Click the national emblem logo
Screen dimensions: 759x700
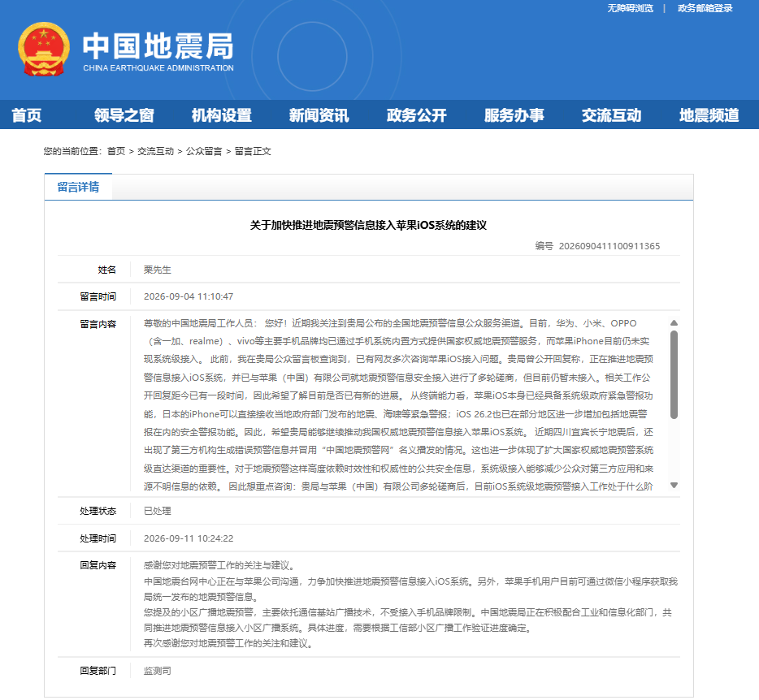[x=44, y=49]
